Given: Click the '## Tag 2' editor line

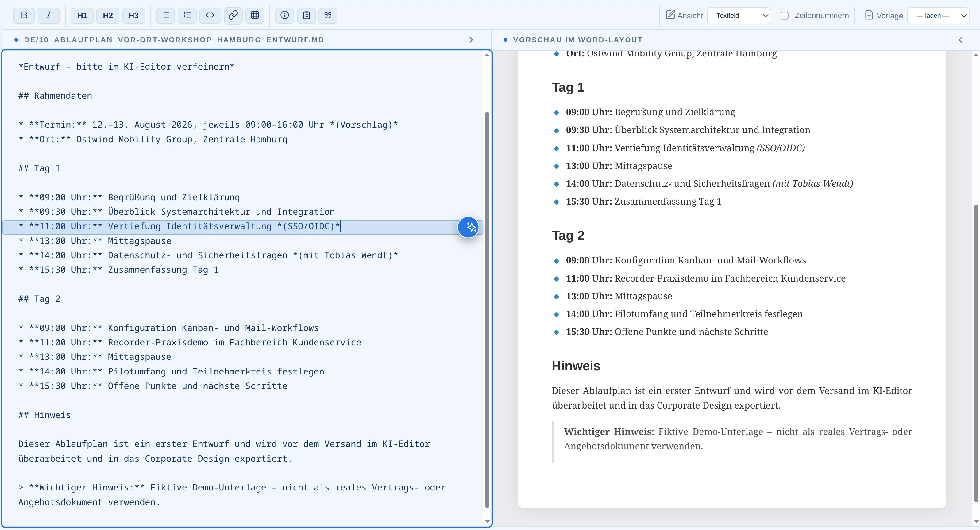Looking at the screenshot, I should 39,299.
